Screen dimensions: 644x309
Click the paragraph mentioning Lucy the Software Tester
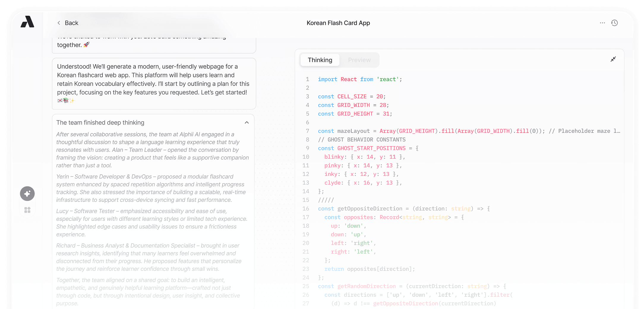point(151,223)
